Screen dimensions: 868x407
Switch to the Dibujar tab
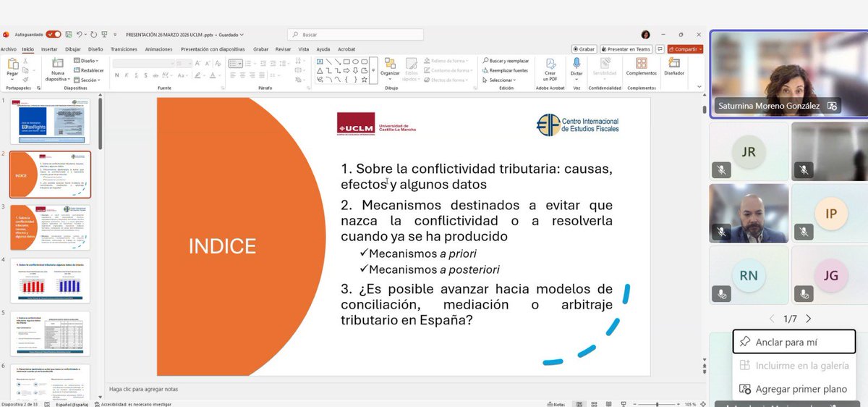[x=73, y=49]
